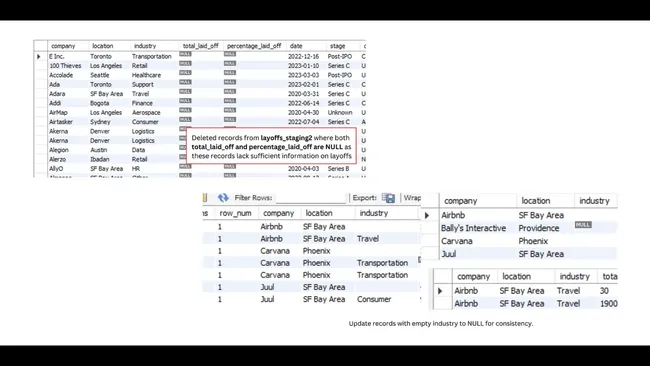Click the date 2022-12-16 cell
The image size is (650, 366).
click(303, 56)
